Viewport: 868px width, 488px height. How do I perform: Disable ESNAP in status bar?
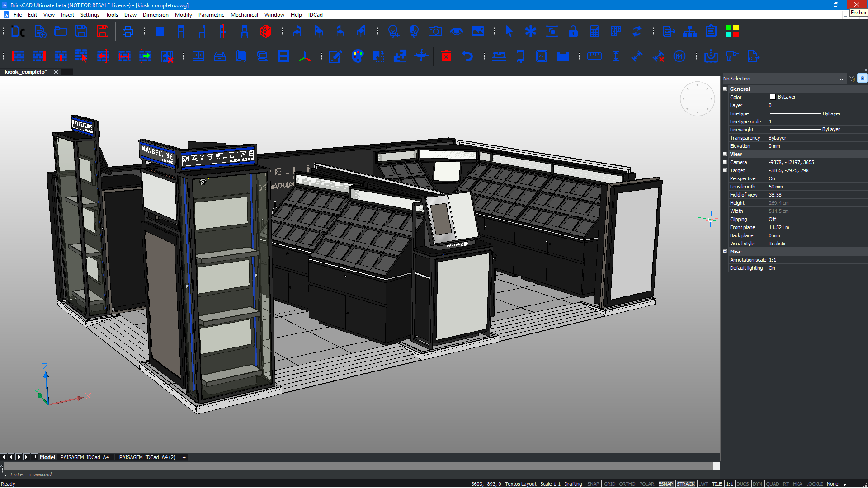[x=665, y=484]
